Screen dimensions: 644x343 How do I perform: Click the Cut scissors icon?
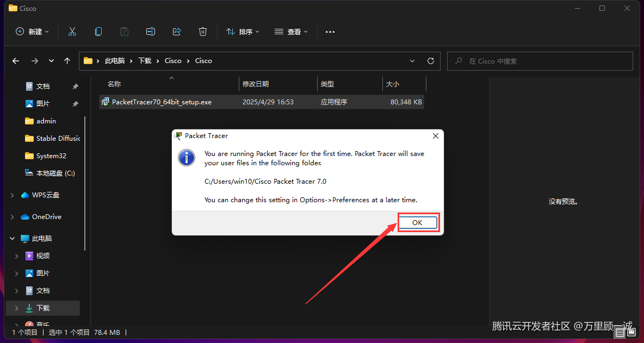pyautogui.click(x=72, y=32)
